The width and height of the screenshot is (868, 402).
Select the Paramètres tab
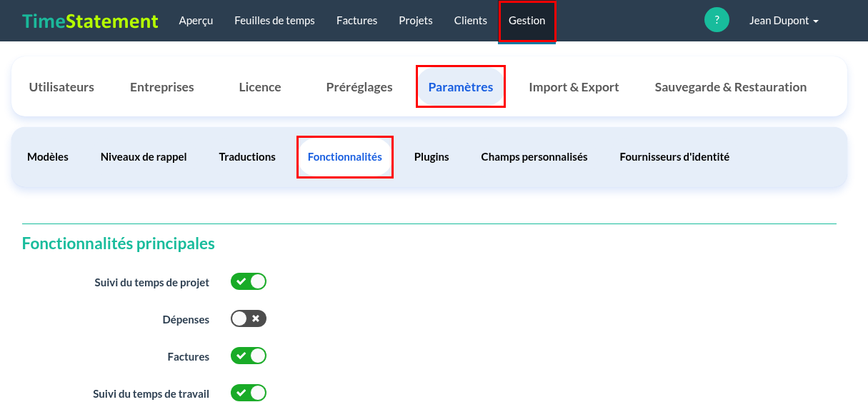[461, 87]
